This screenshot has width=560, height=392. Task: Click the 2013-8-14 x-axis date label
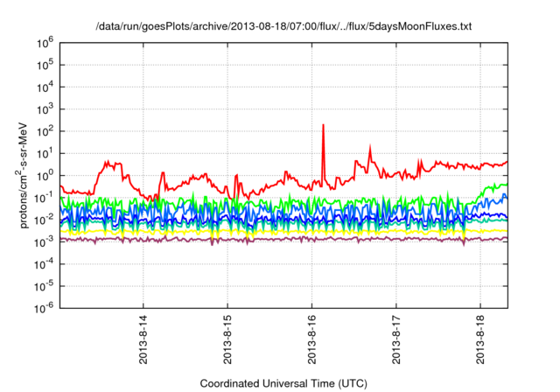[x=143, y=339]
